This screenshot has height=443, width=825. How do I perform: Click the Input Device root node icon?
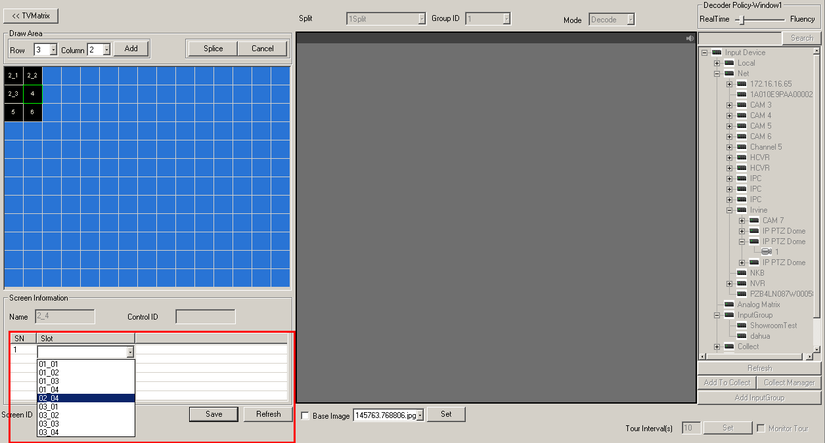pyautogui.click(x=716, y=53)
